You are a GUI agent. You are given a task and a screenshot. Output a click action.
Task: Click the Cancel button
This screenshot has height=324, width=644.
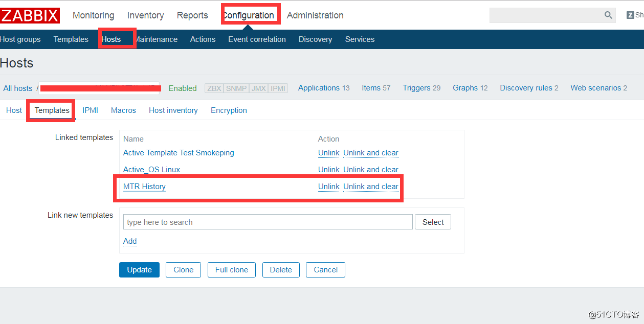point(325,270)
